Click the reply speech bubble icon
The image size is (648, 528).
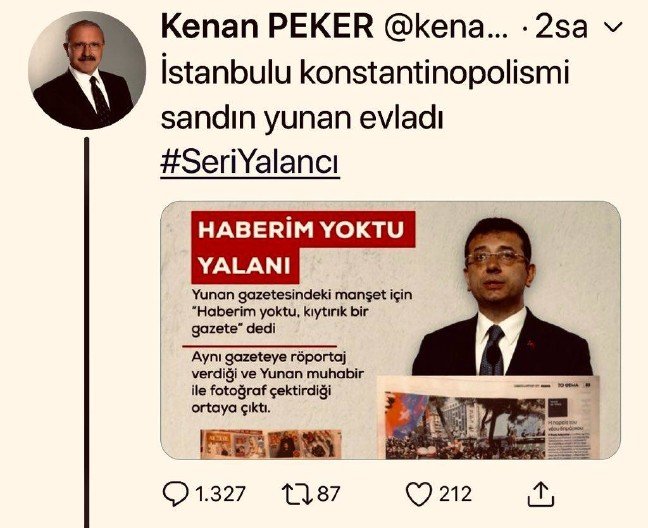click(176, 494)
